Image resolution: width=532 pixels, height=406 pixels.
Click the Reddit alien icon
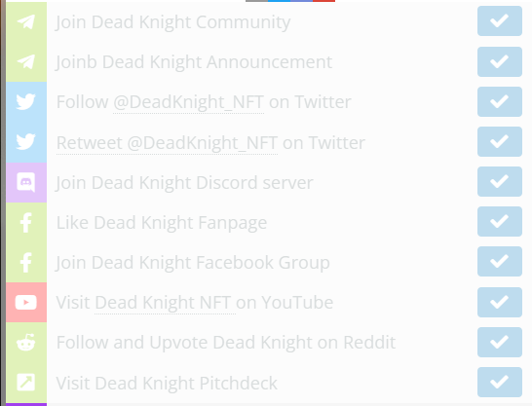pyautogui.click(x=26, y=343)
